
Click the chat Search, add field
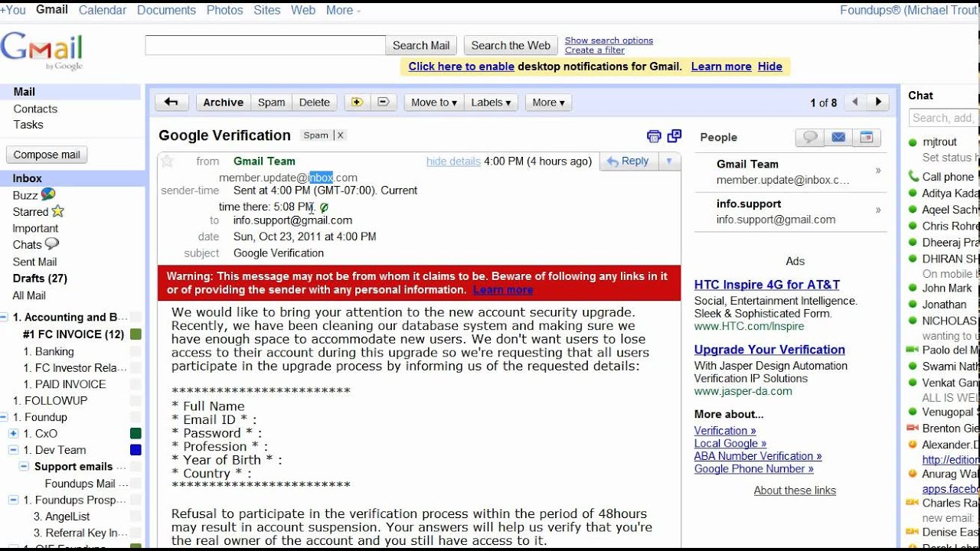[x=944, y=118]
